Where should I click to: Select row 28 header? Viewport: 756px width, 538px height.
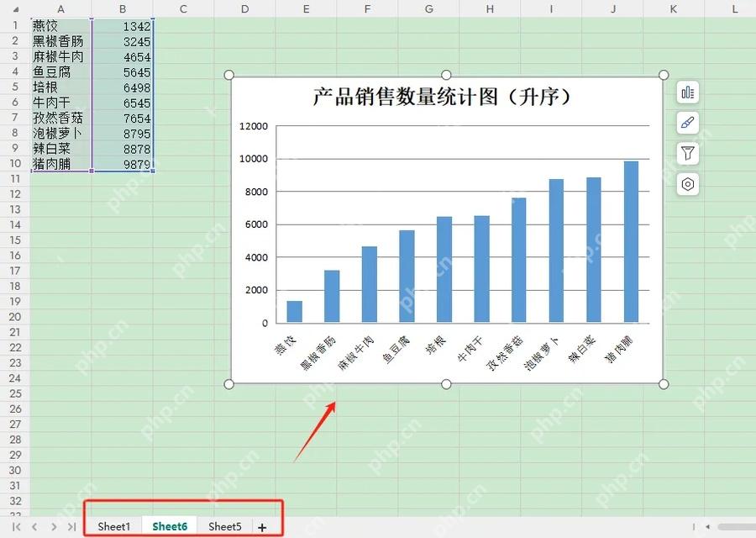coord(15,440)
